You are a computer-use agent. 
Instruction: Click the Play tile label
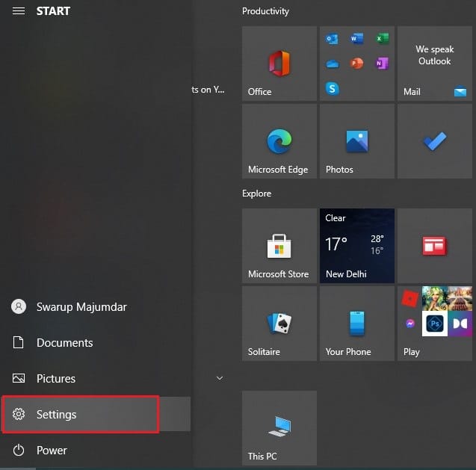click(x=411, y=352)
